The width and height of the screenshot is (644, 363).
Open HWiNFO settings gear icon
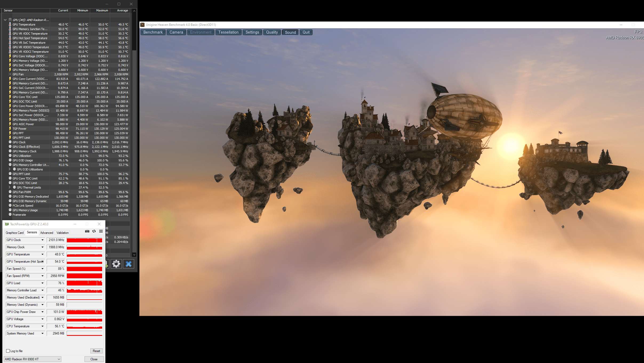[116, 264]
